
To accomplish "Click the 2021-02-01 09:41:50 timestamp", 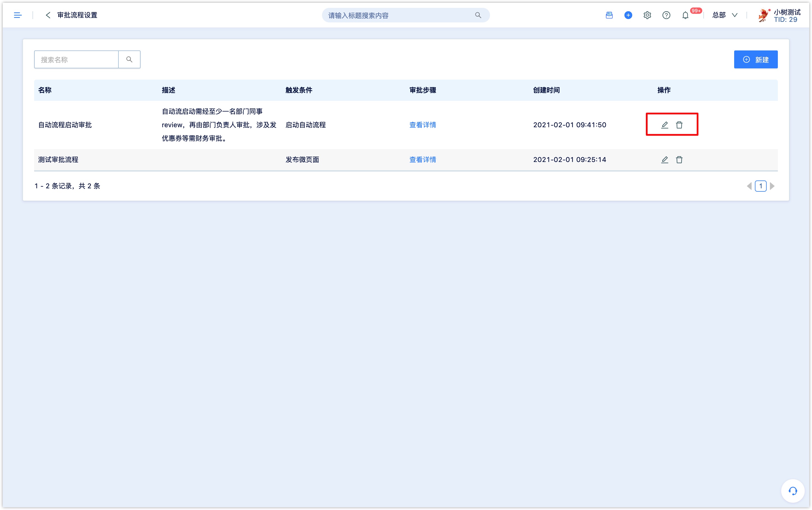I will coord(570,125).
